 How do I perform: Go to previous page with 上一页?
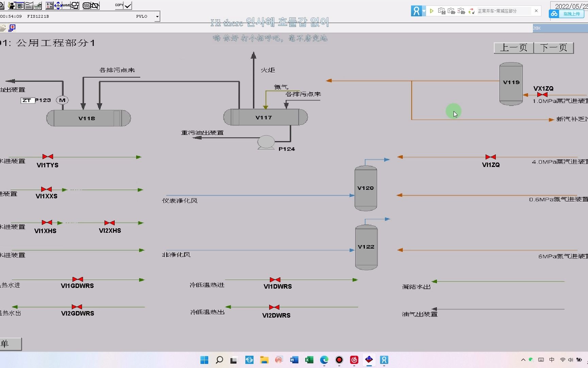(x=513, y=48)
